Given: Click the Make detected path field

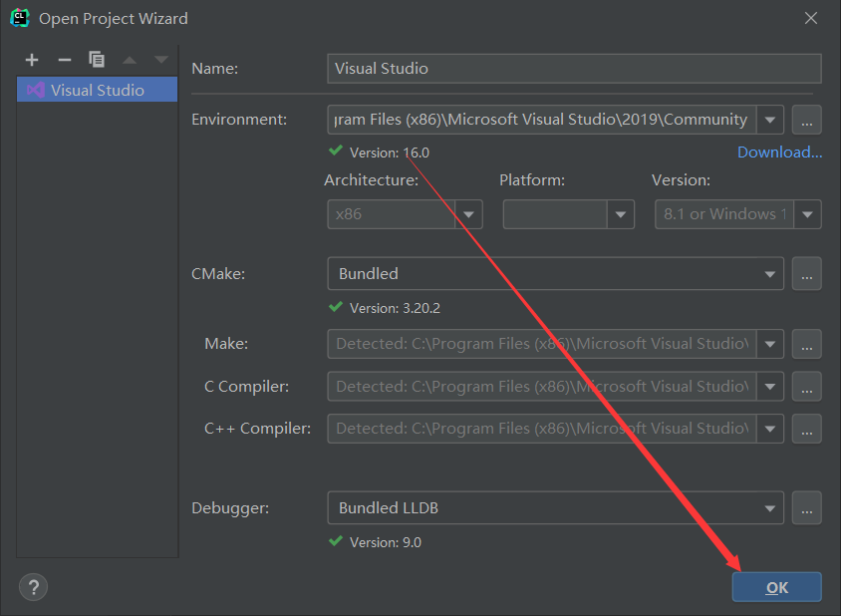Looking at the screenshot, I should [x=542, y=344].
